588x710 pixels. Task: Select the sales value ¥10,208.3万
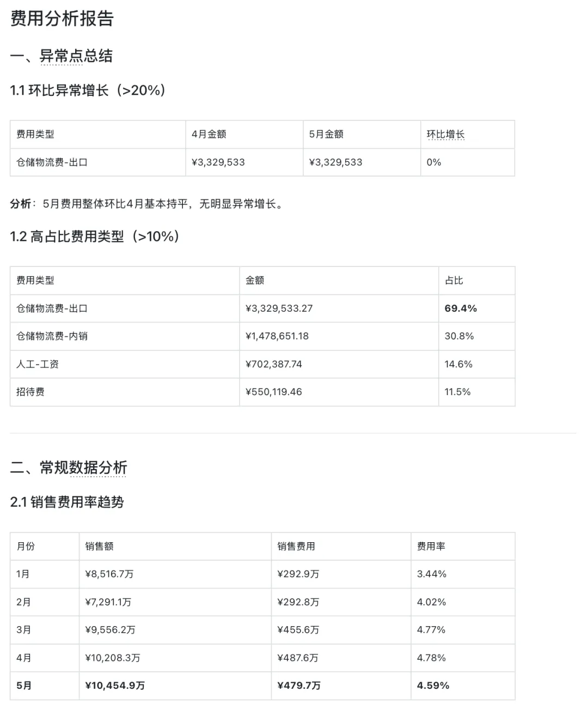tap(113, 658)
